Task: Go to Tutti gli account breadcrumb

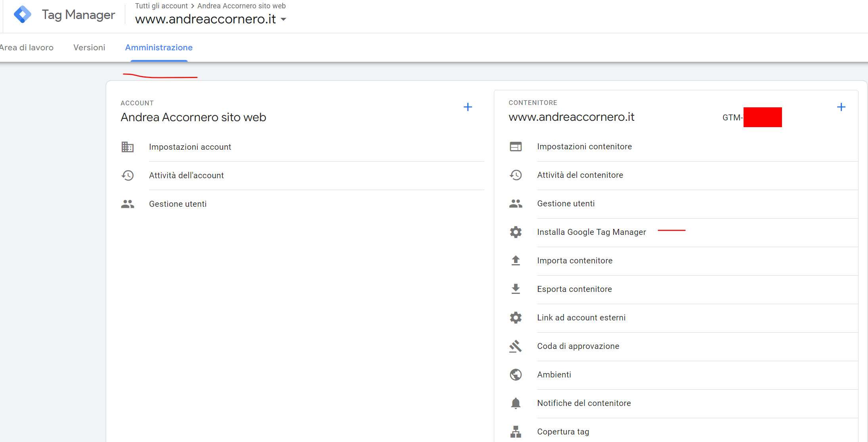Action: (x=161, y=6)
